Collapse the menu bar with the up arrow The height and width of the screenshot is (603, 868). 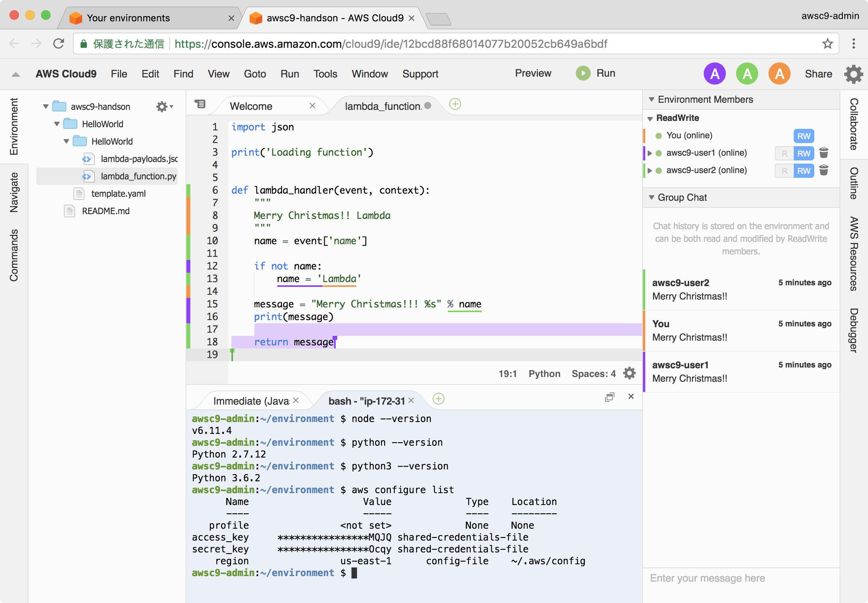16,74
